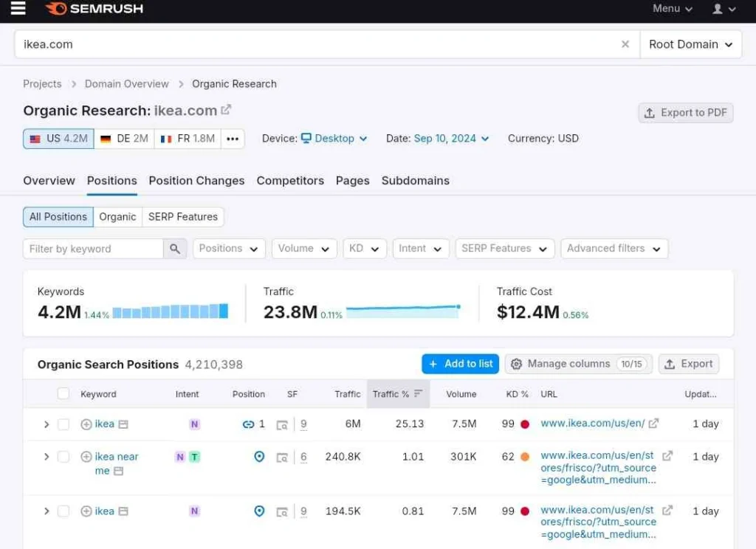View SERP snapshot for first ikea row
This screenshot has height=549, width=756.
point(282,424)
